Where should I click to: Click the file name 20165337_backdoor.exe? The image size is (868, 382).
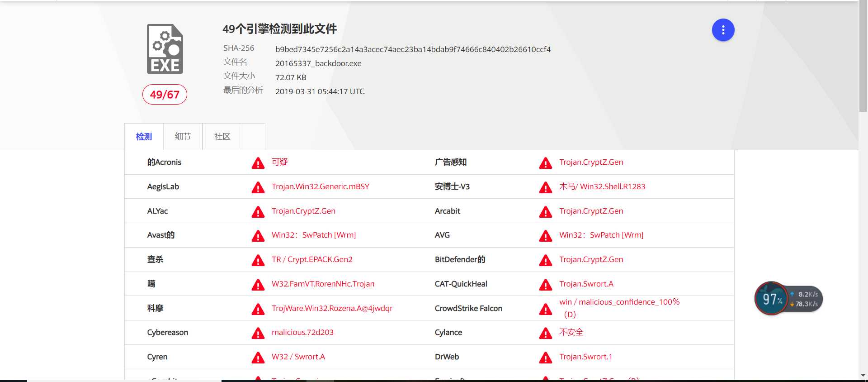pos(318,63)
